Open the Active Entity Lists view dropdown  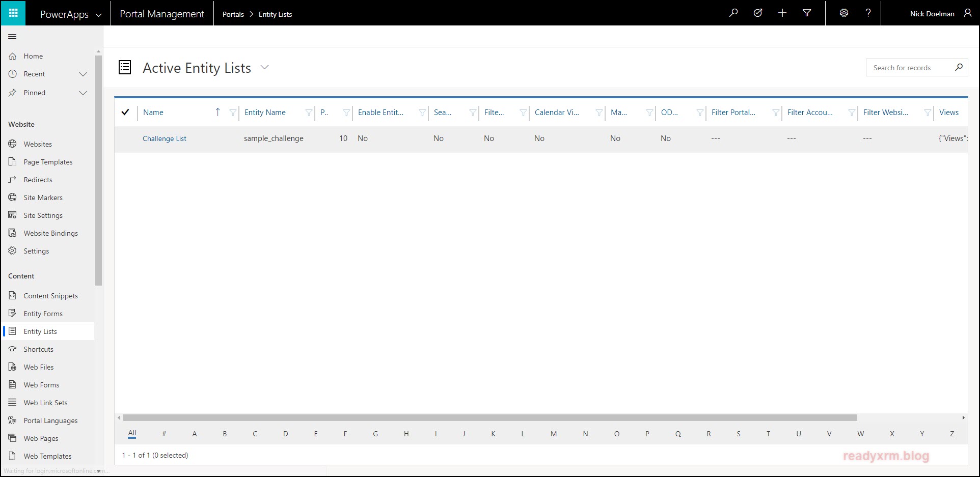tap(264, 68)
